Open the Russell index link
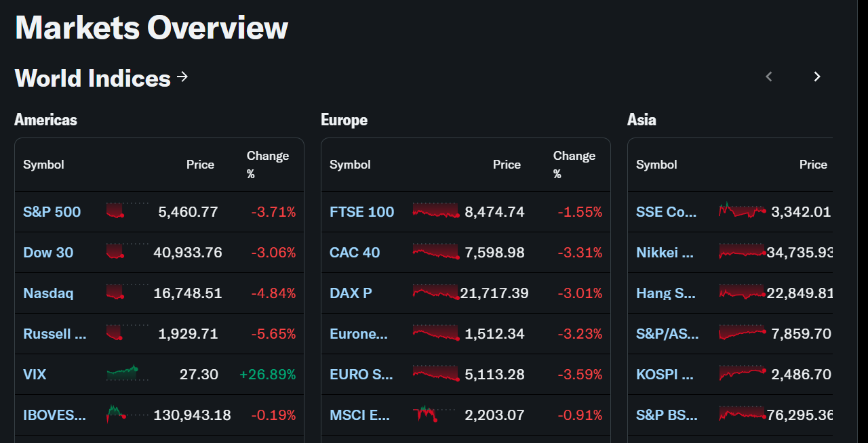The width and height of the screenshot is (868, 443). pyautogui.click(x=55, y=334)
